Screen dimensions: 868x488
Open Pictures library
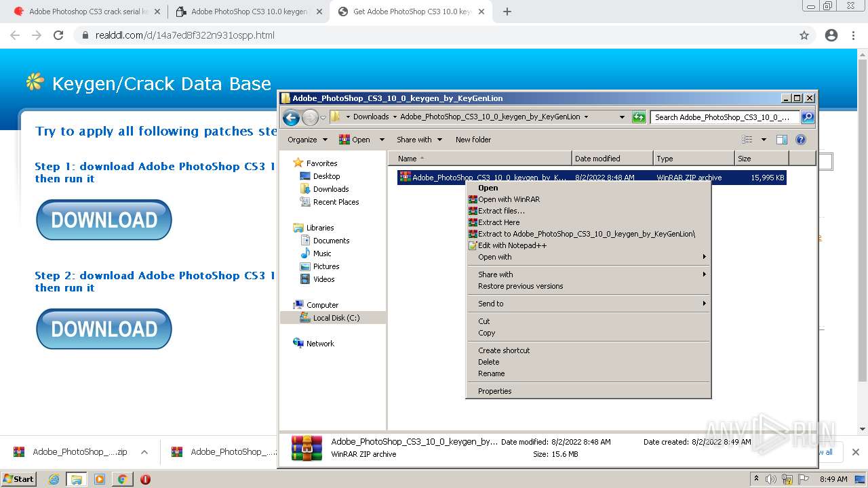click(326, 266)
